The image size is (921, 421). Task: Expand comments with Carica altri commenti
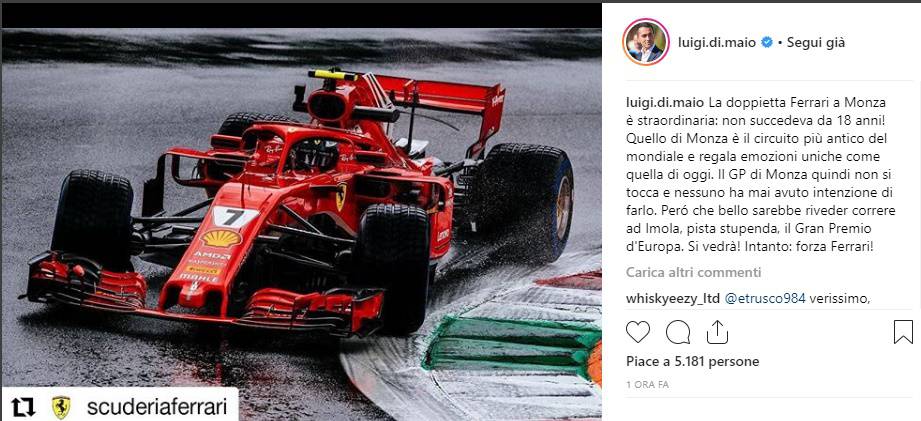[693, 272]
